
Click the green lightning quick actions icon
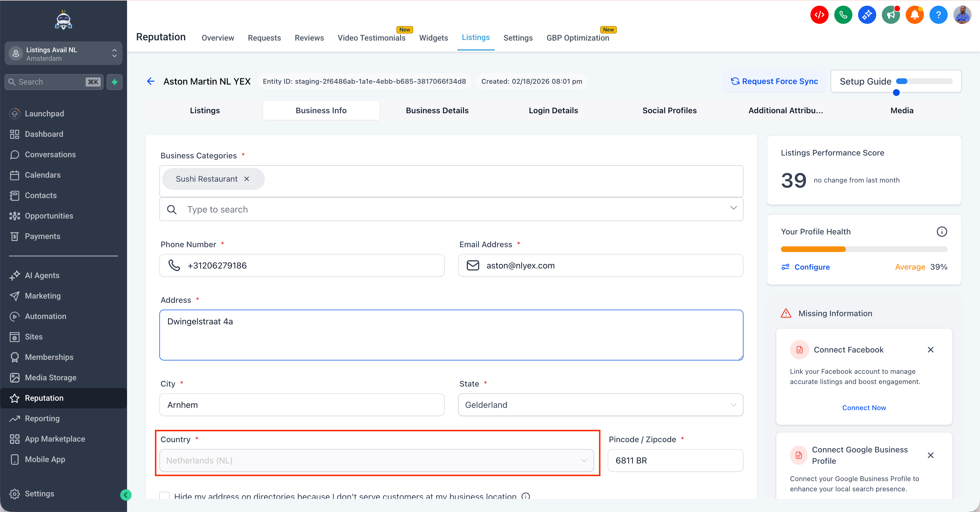(x=115, y=82)
